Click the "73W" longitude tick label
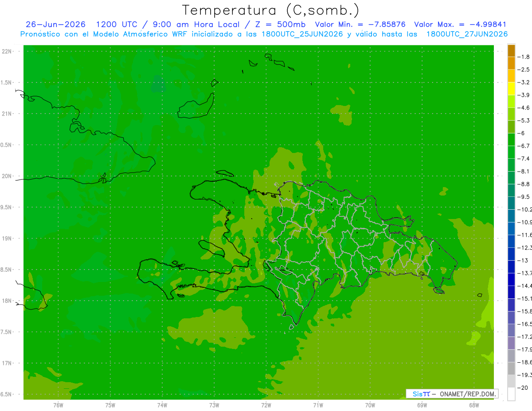This screenshot has height=411, width=532. click(214, 405)
